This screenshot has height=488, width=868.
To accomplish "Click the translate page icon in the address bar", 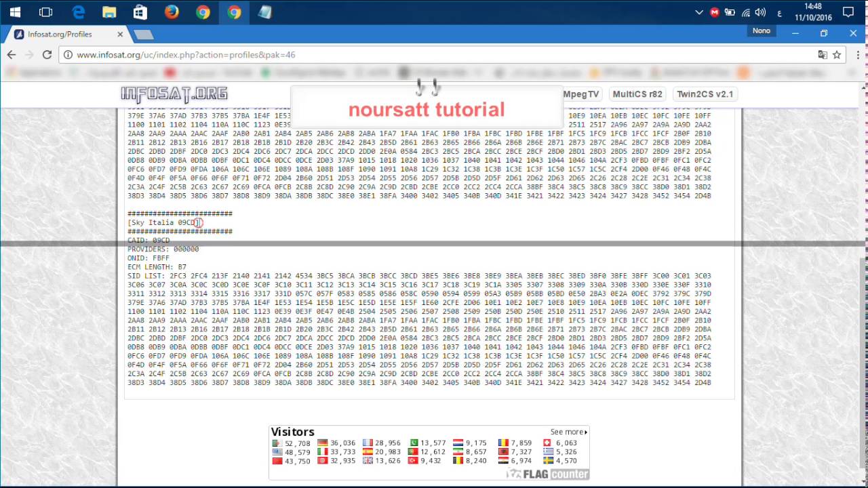I will (822, 55).
